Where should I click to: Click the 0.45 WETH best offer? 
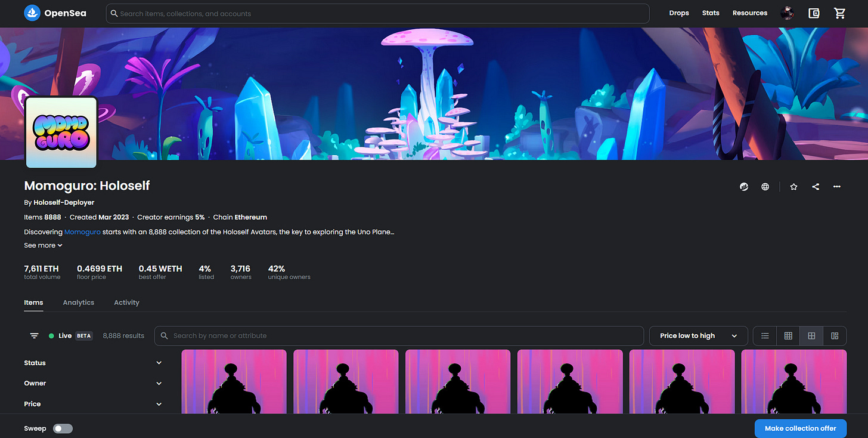(160, 272)
